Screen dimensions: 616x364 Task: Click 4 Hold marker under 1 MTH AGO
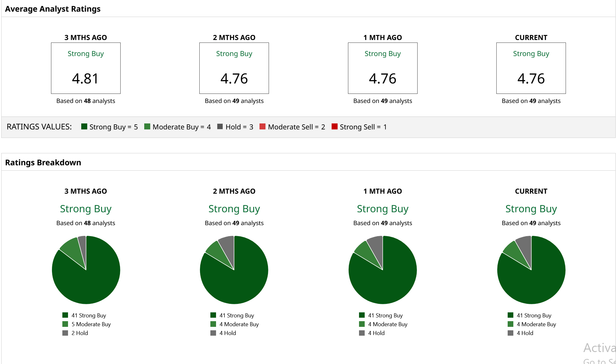(x=362, y=333)
